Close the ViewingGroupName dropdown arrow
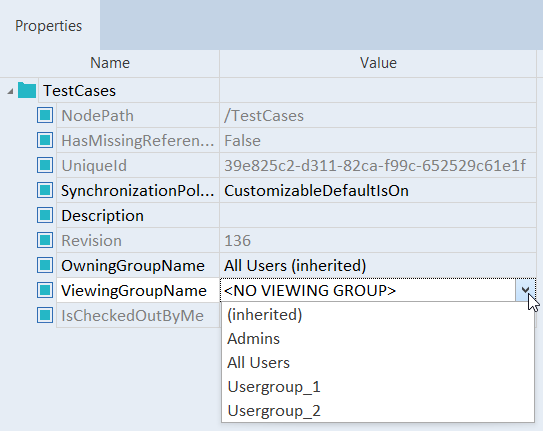The width and height of the screenshot is (543, 431). click(525, 290)
